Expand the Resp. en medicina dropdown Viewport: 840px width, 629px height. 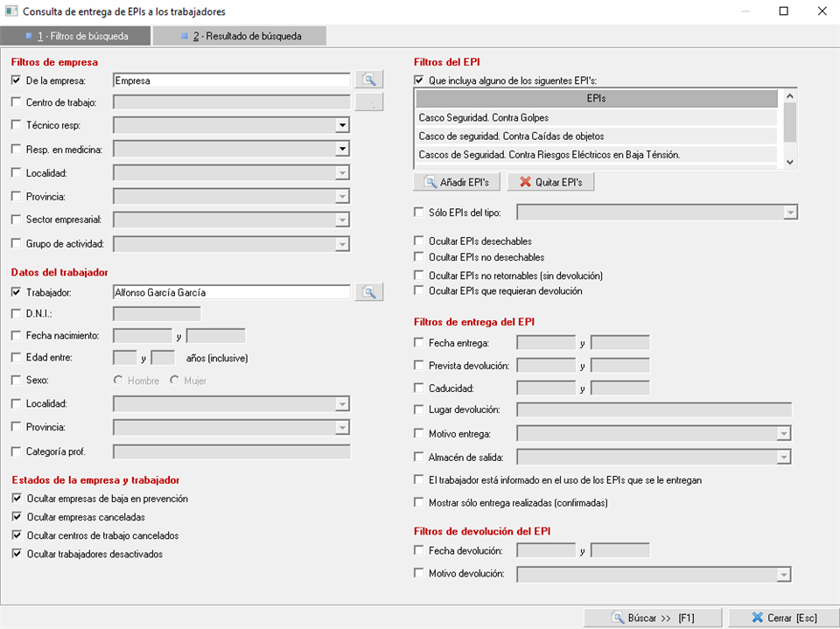coord(342,150)
